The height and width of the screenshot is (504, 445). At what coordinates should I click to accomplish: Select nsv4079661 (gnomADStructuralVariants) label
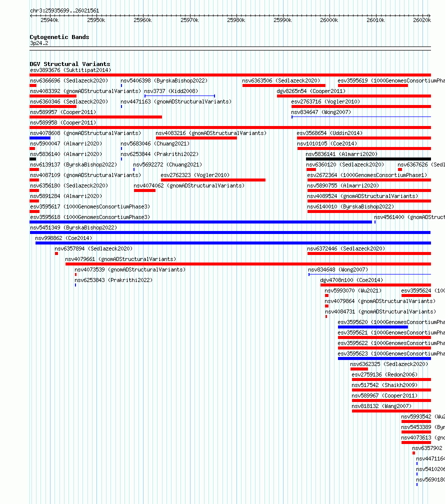point(120,259)
